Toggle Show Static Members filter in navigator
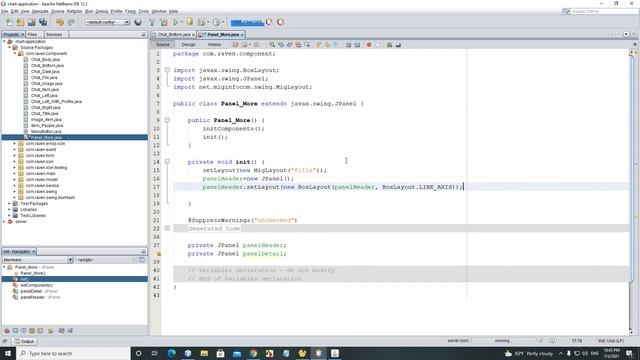640x360 pixels. pyautogui.click(x=24, y=331)
